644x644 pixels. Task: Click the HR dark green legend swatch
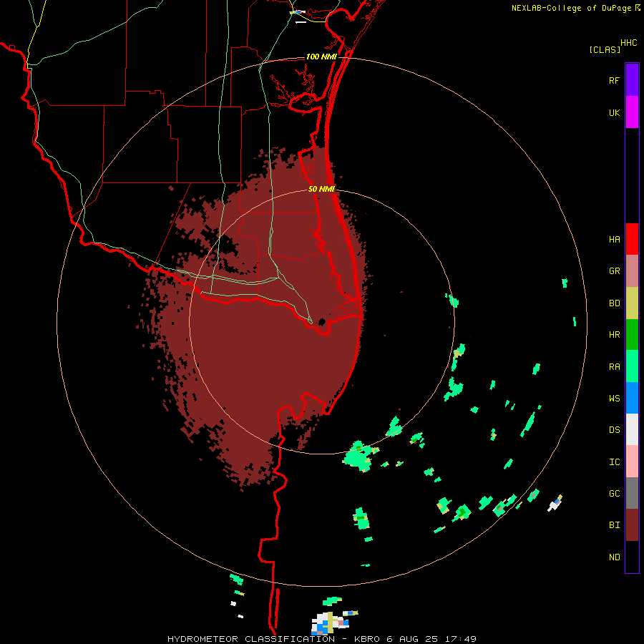pyautogui.click(x=632, y=335)
